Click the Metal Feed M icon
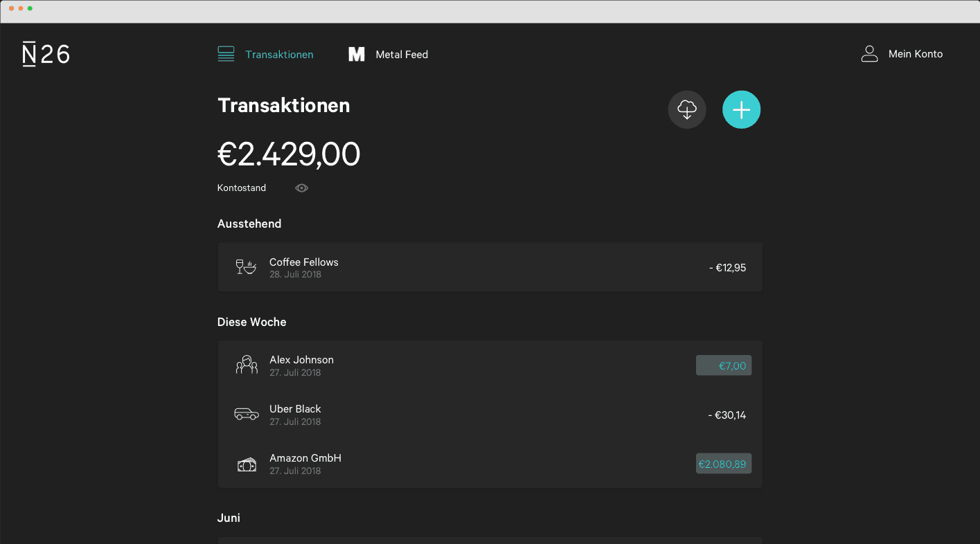The image size is (980, 544). pos(357,55)
